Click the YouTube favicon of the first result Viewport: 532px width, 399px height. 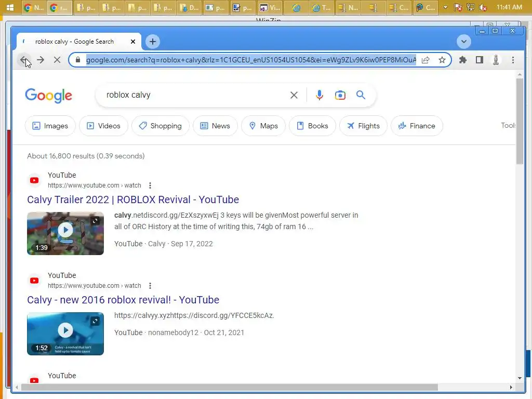pos(34,180)
